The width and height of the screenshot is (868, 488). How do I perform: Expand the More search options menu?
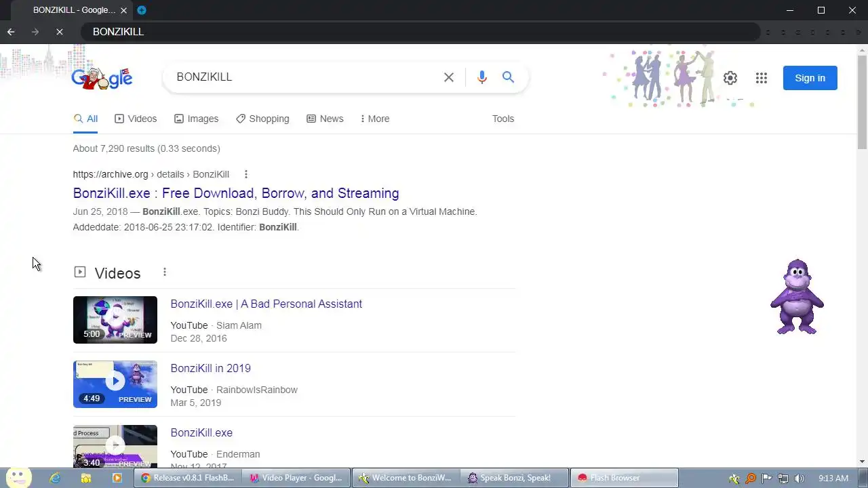(x=375, y=119)
